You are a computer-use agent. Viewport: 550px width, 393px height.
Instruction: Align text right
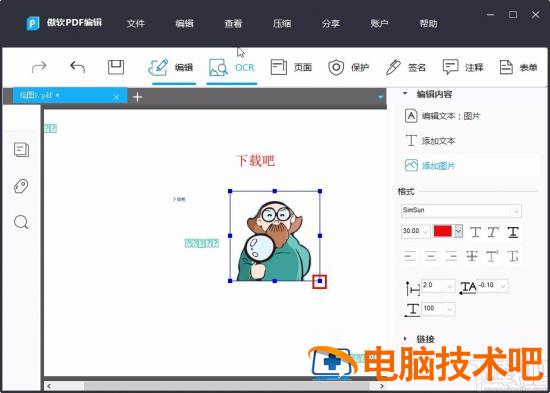coord(451,257)
